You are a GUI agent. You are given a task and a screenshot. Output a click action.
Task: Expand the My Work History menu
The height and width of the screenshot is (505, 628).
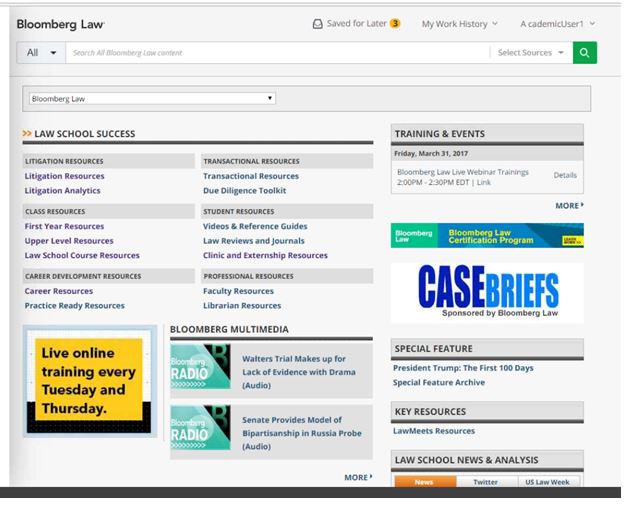tap(460, 24)
